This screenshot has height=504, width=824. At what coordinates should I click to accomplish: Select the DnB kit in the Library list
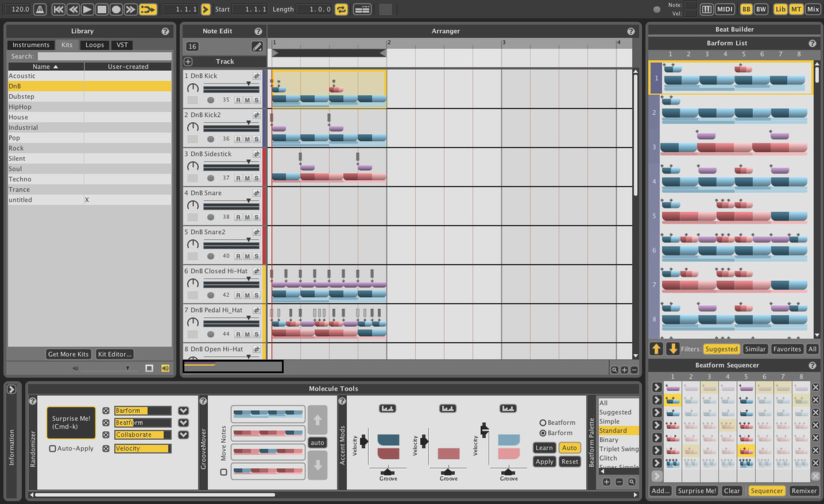(46, 86)
